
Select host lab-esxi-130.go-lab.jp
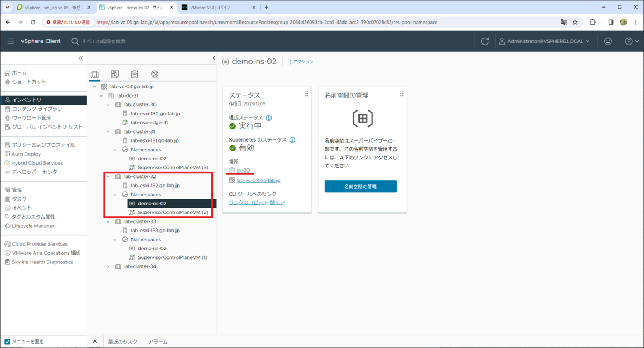[x=155, y=114]
